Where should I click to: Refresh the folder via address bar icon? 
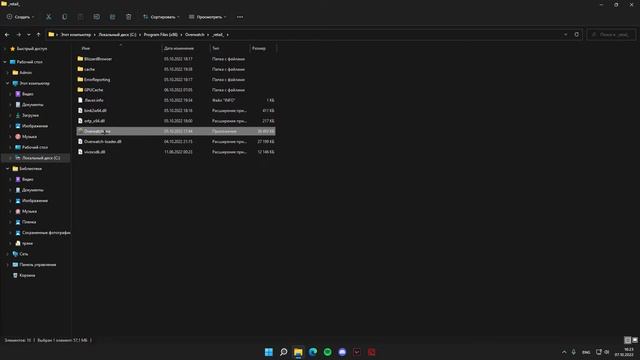coord(576,35)
